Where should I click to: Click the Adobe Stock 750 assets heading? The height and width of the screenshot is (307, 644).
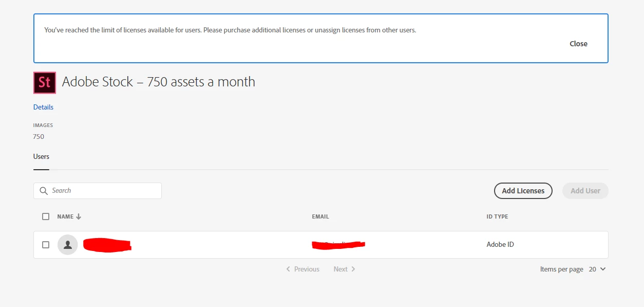[x=158, y=82]
